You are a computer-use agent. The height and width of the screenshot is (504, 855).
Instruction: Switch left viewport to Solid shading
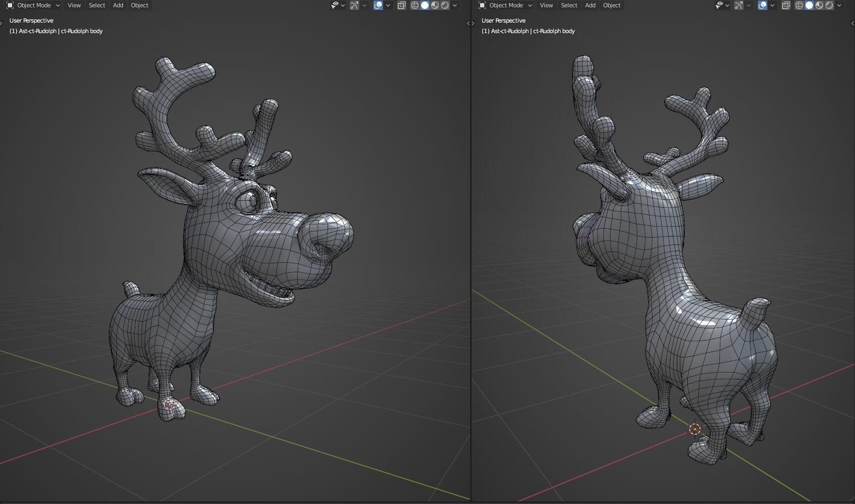tap(425, 5)
